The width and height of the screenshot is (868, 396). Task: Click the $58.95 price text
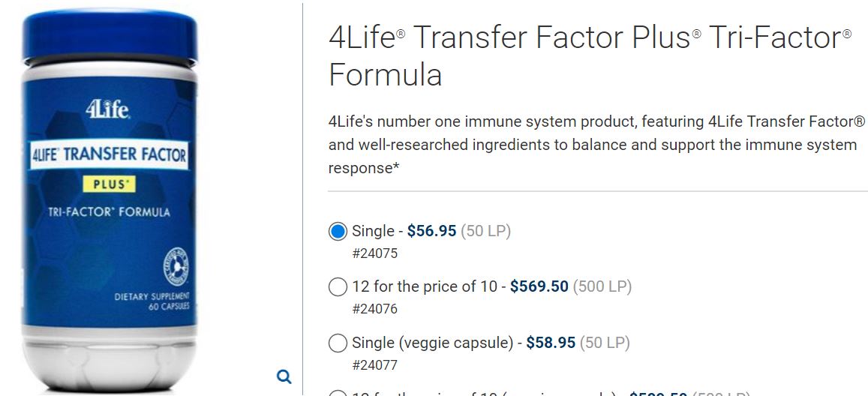pyautogui.click(x=551, y=343)
